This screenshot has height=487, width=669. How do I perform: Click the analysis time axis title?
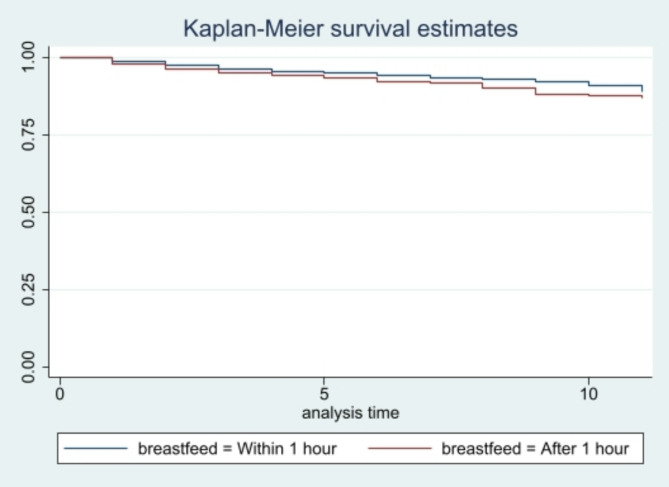coord(350,413)
